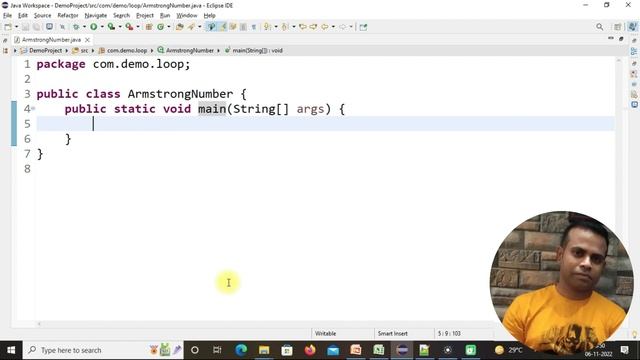Viewport: 640px width, 360px height.
Task: Click the External Tools run icon
Action: coord(129,27)
